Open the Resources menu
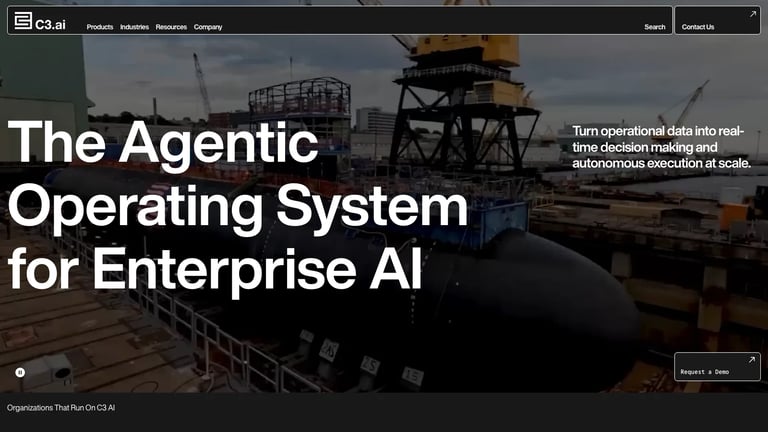Viewport: 768px width, 432px height. [x=171, y=27]
